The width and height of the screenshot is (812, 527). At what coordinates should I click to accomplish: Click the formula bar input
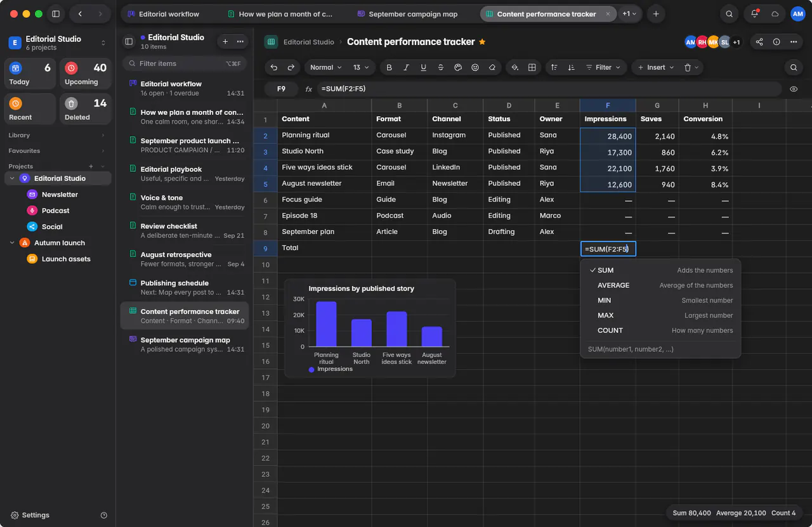(539, 89)
